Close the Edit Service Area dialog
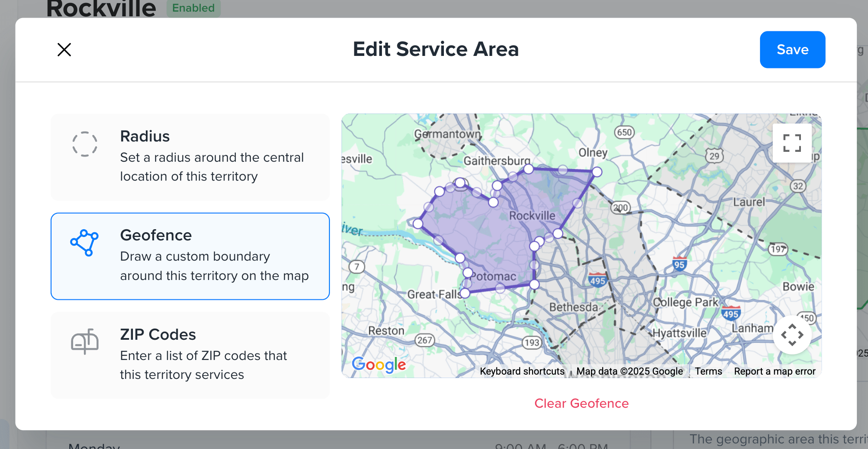 pos(64,49)
